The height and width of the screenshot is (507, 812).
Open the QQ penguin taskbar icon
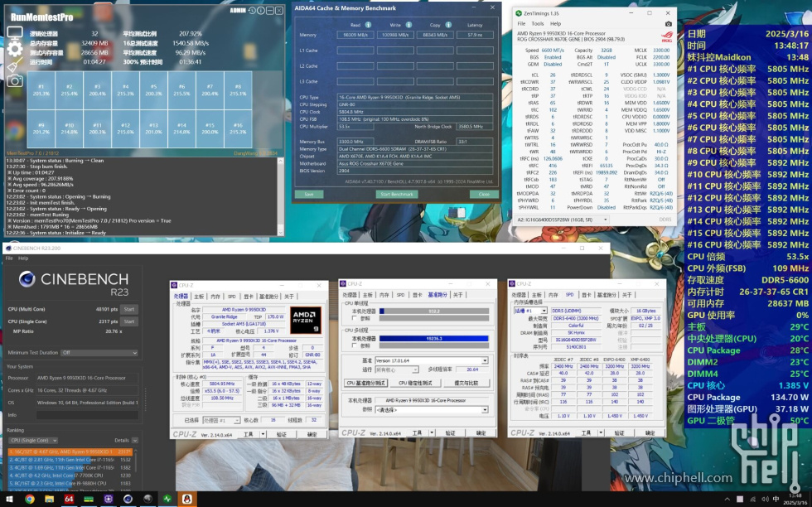(187, 500)
